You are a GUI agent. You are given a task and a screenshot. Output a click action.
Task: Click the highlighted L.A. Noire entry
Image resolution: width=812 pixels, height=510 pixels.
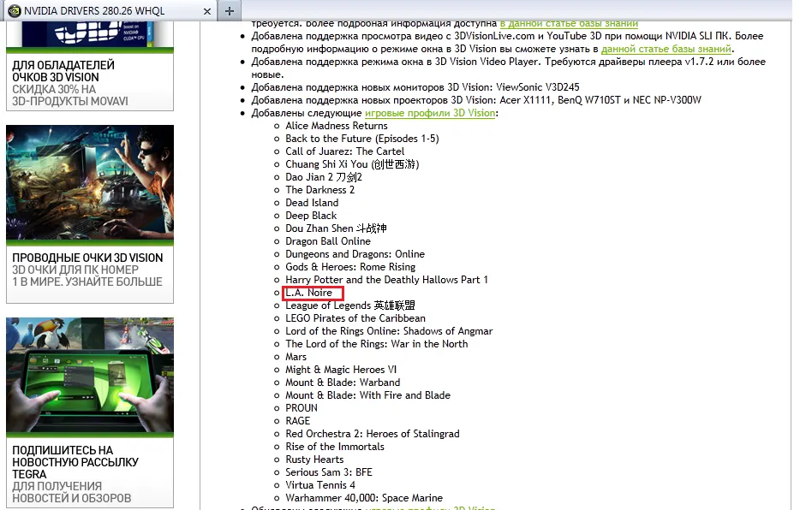(x=309, y=293)
